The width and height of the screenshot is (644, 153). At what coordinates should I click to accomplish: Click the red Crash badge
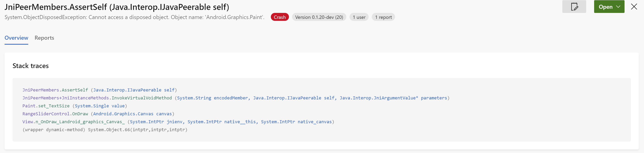point(280,17)
